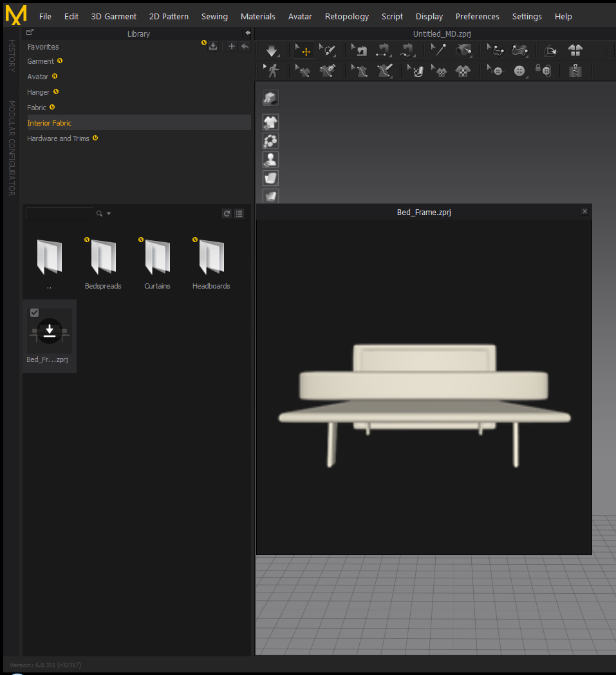
Task: Select the Pin tool in toolbar
Action: [438, 50]
